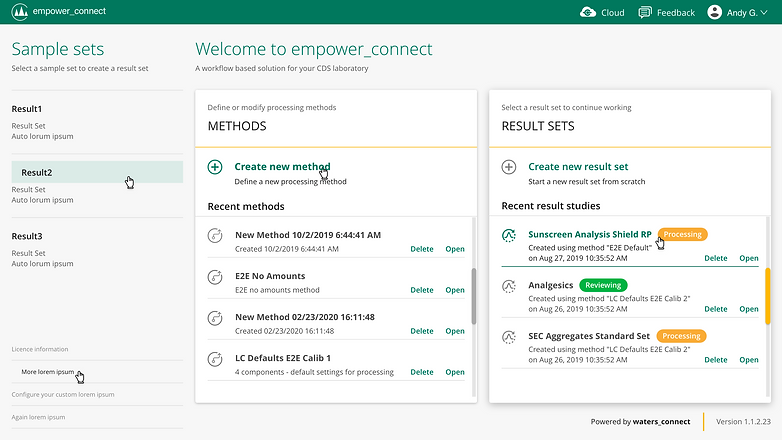782x440 pixels.
Task: Click the Version 1.1.2.23 text
Action: pos(743,422)
